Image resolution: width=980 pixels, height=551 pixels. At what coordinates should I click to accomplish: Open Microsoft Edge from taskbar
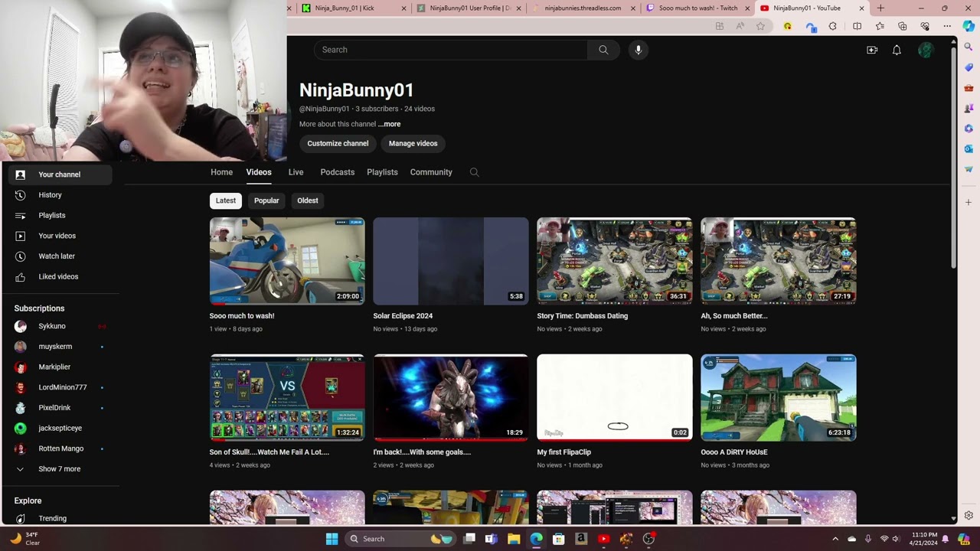click(536, 539)
